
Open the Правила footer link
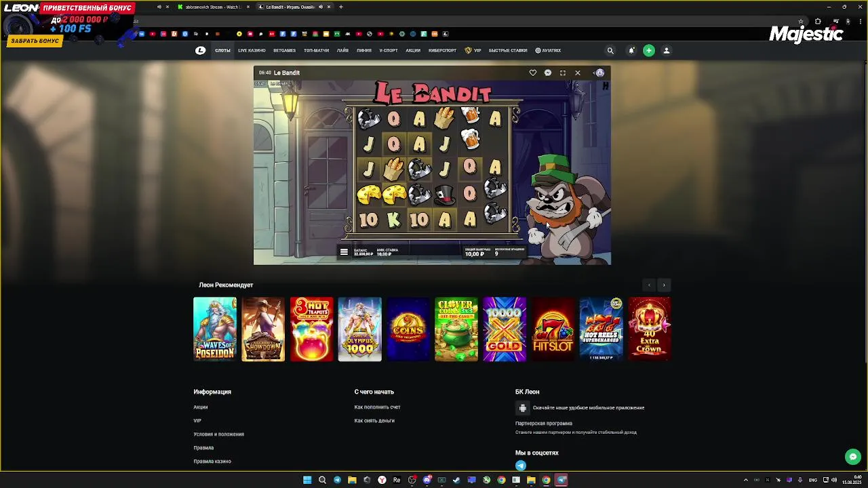click(x=203, y=448)
